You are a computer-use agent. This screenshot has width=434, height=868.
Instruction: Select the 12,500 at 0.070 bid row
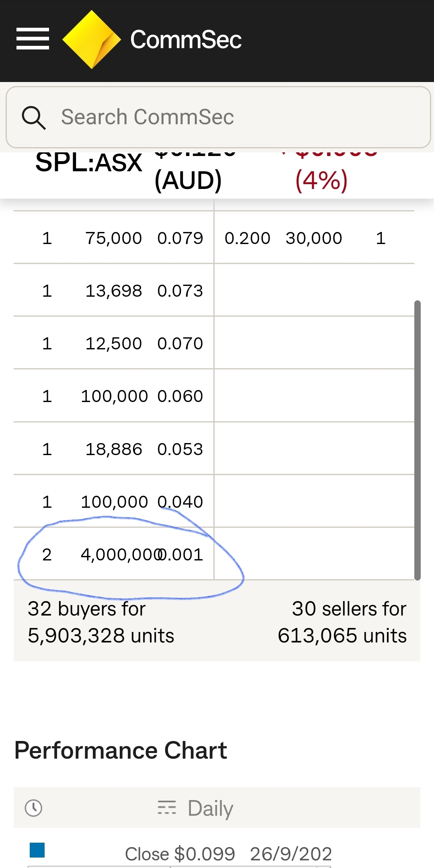click(114, 343)
